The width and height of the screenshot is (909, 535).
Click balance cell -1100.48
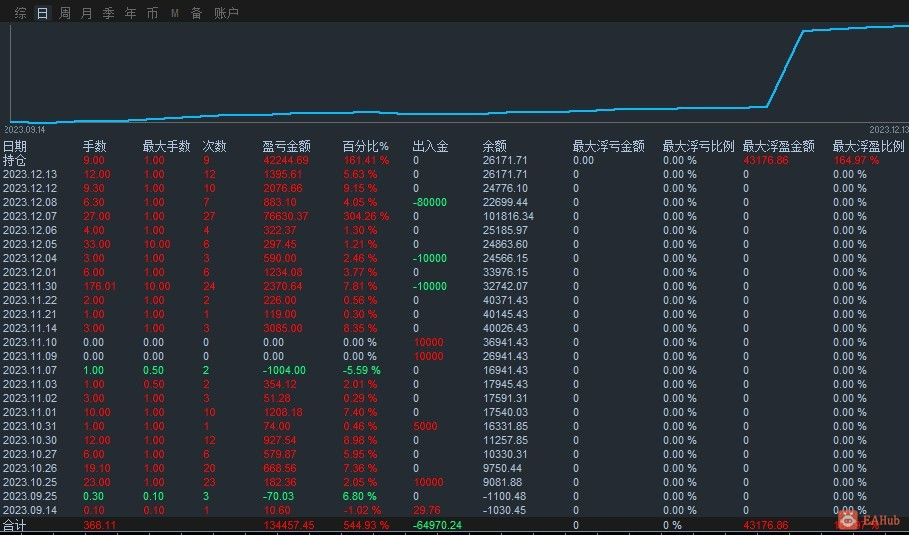(x=504, y=496)
